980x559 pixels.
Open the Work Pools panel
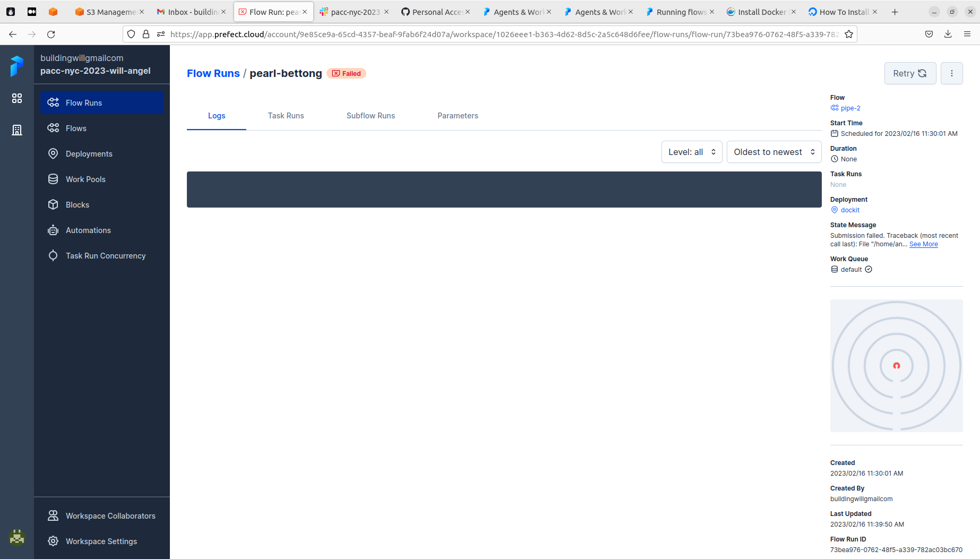[x=53, y=179]
